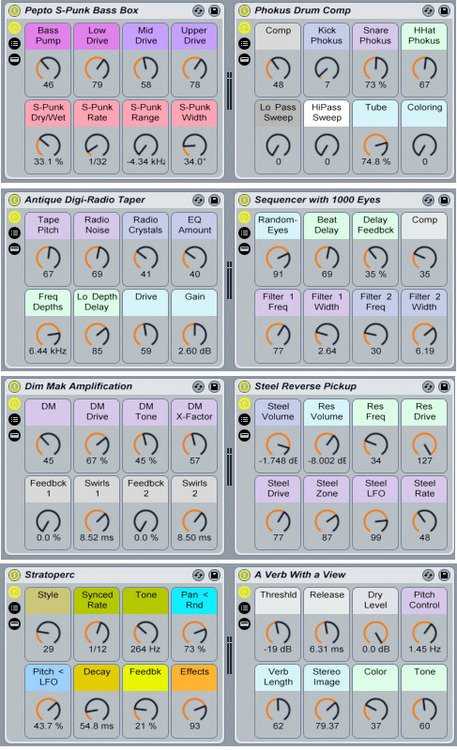Save the Antique Digi-Radio Taper rack preset
This screenshot has height=750, width=457.
pos(214,199)
